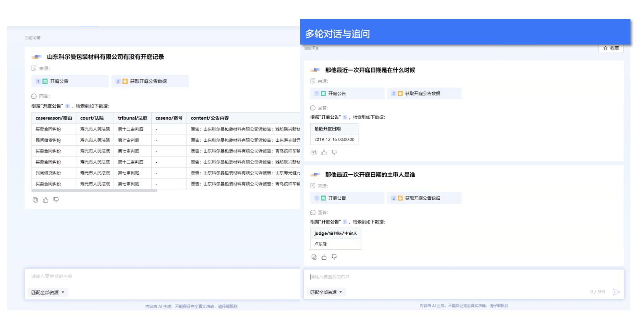Image resolution: width=644 pixels, height=327 pixels.
Task: Like the 卢东晓 judge answer
Action: [x=324, y=257]
